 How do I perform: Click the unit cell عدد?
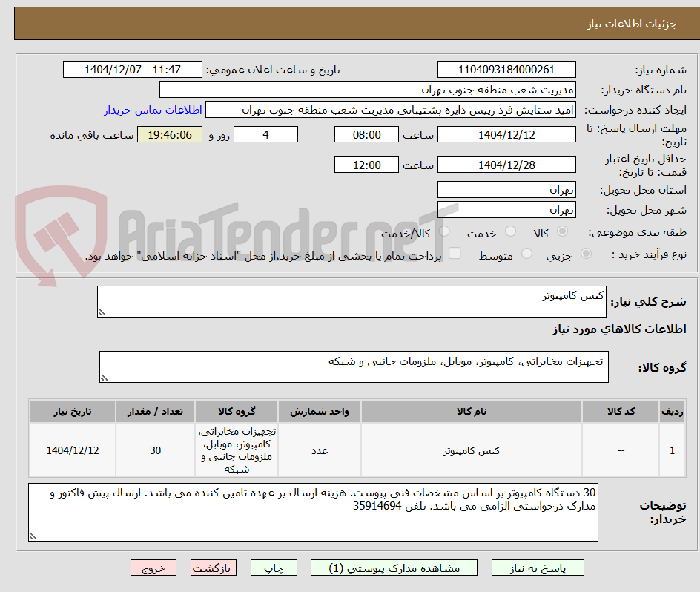320,450
